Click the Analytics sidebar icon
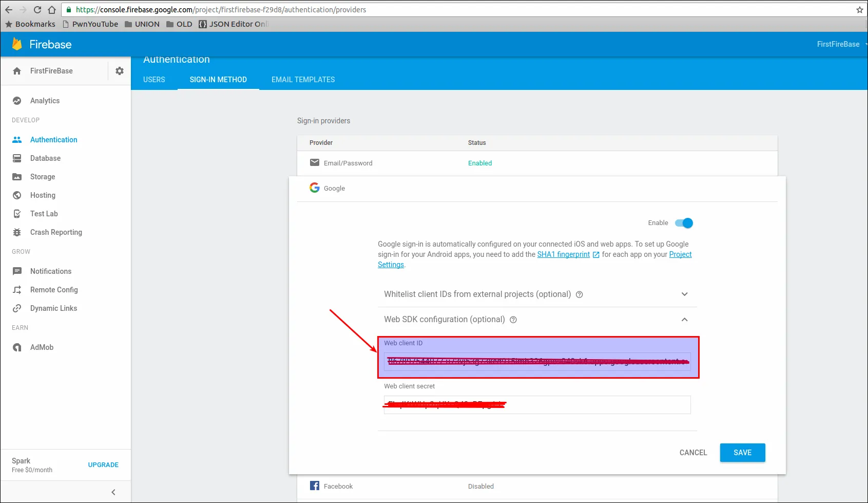 pyautogui.click(x=17, y=101)
